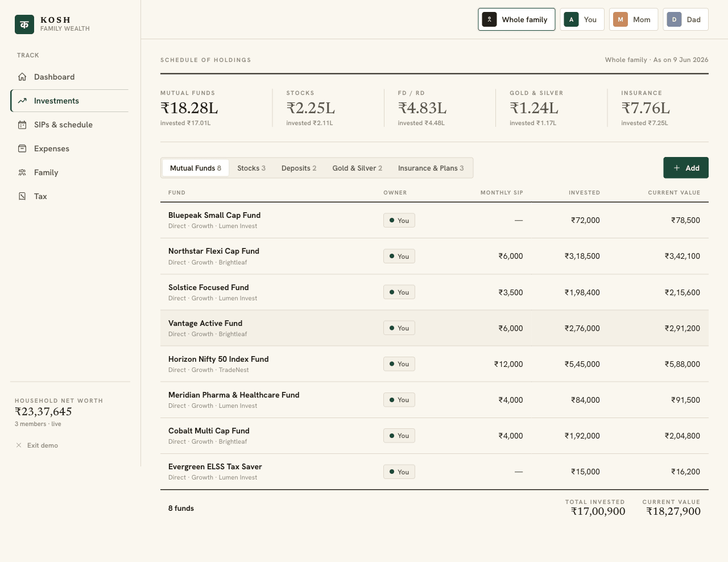728x562 pixels.
Task: Click the '8 funds' footer label
Action: (x=181, y=509)
